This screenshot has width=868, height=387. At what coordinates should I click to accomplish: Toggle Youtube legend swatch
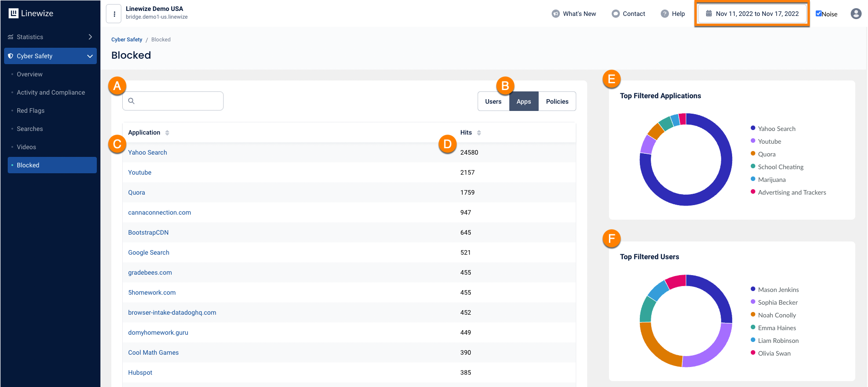click(753, 141)
